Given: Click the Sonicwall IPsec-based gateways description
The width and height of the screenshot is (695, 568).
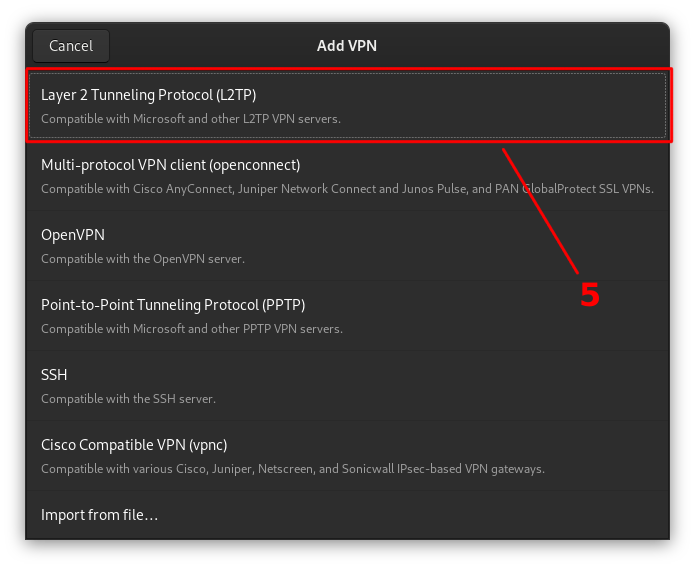Looking at the screenshot, I should [293, 469].
